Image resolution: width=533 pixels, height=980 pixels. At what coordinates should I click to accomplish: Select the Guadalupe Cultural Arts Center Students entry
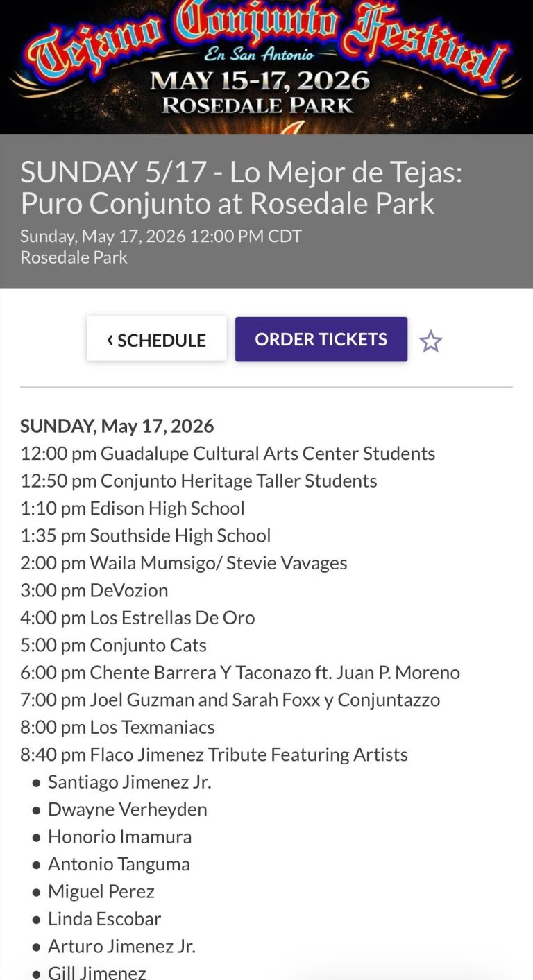(228, 454)
